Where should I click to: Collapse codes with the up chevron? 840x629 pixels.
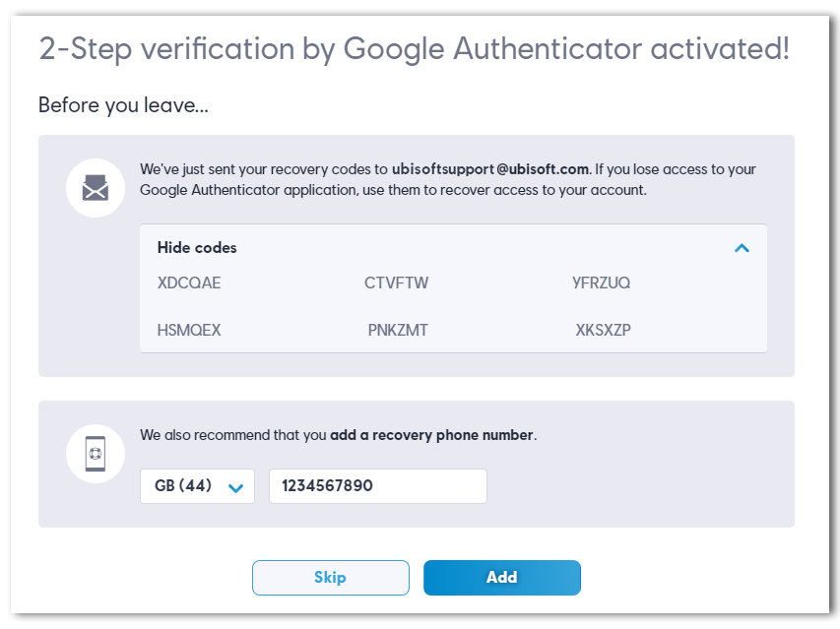742,248
